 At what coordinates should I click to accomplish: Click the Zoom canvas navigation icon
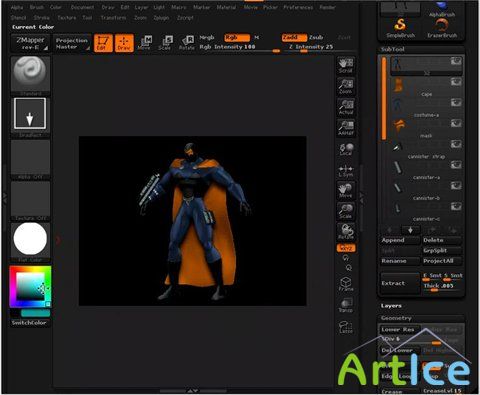point(346,86)
